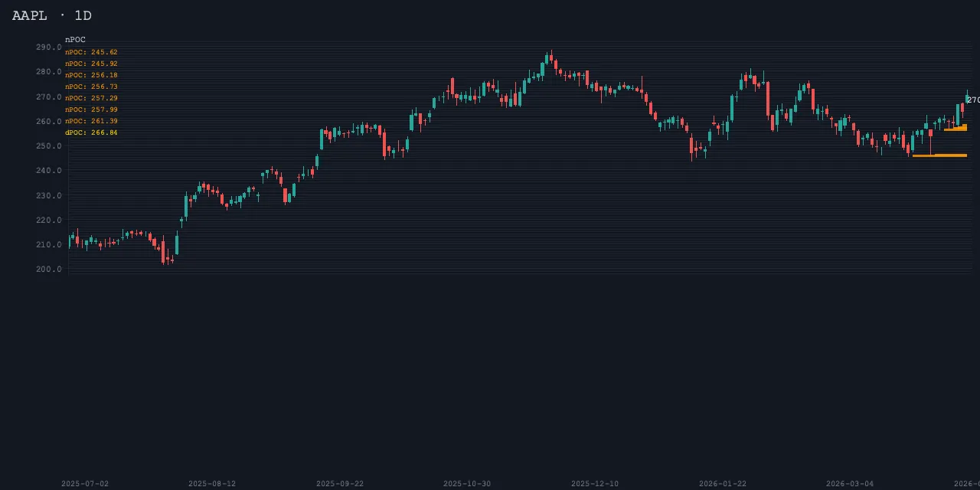This screenshot has width=980, height=490.
Task: Click the current price tag at right edge
Action: pos(973,100)
